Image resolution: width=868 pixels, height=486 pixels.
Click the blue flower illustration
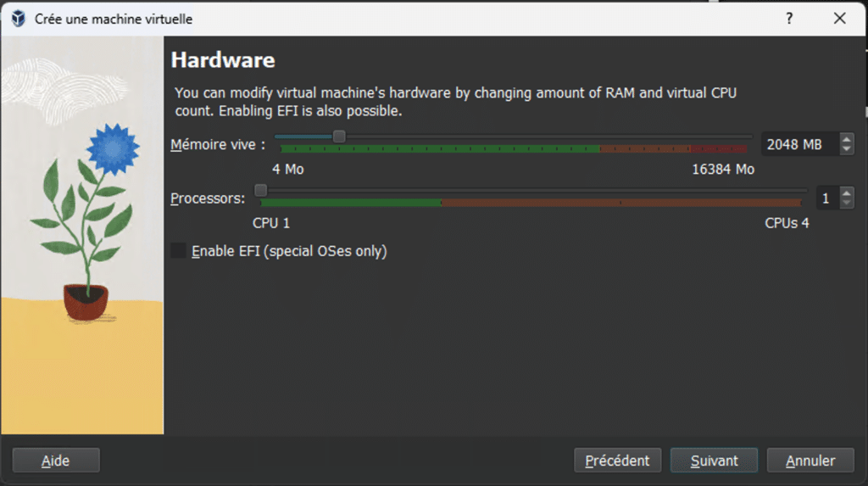click(114, 148)
